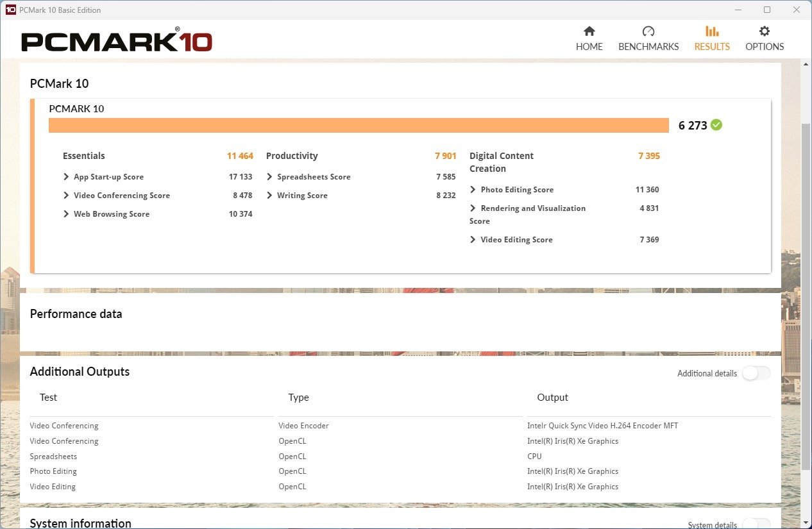Click the scrollbar up arrow
Image resolution: width=812 pixels, height=529 pixels.
(x=806, y=64)
